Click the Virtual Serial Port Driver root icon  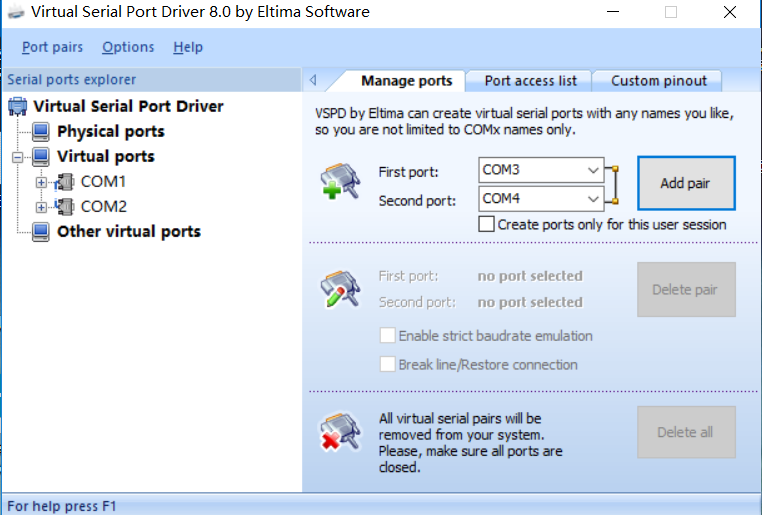pos(17,106)
